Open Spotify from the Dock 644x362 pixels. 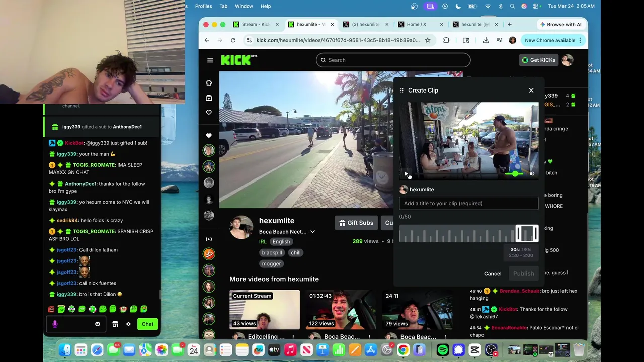click(x=443, y=349)
